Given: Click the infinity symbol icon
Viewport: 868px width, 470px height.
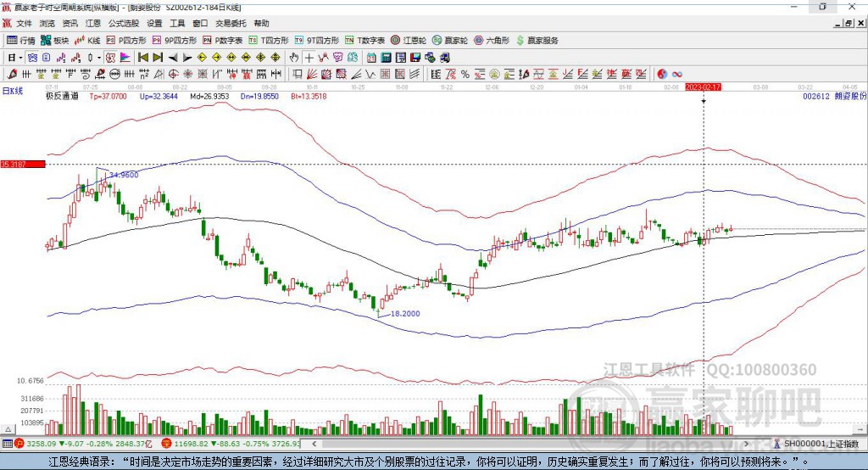Looking at the screenshot, I should click(x=677, y=75).
